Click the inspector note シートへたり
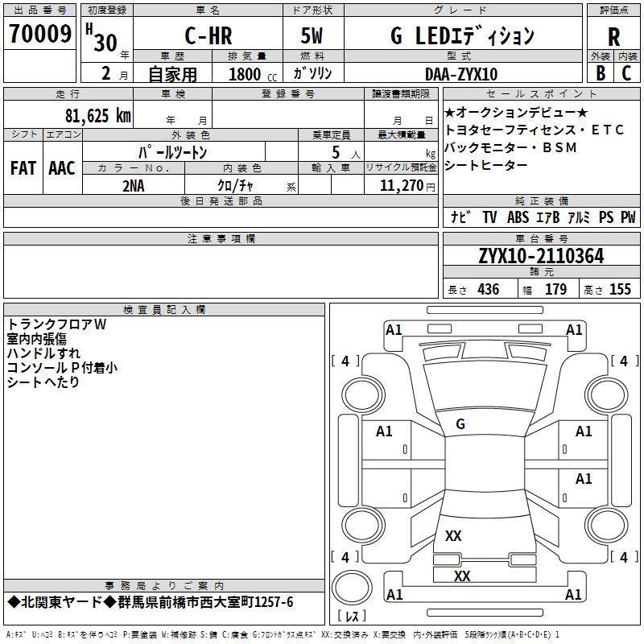The image size is (644, 644). pos(43,382)
